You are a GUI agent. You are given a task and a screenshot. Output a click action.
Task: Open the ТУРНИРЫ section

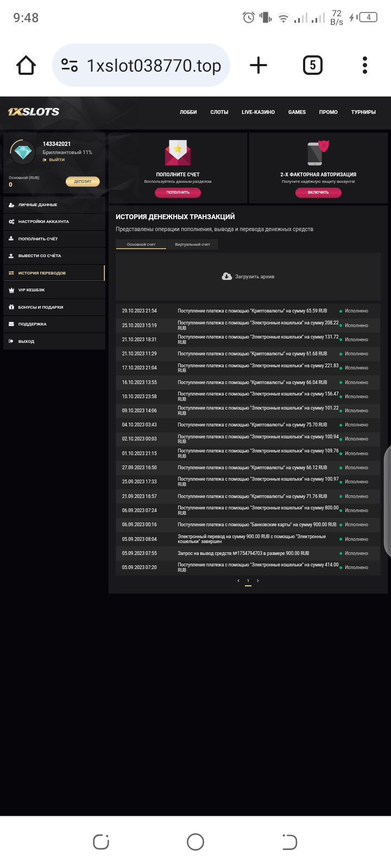click(x=363, y=112)
